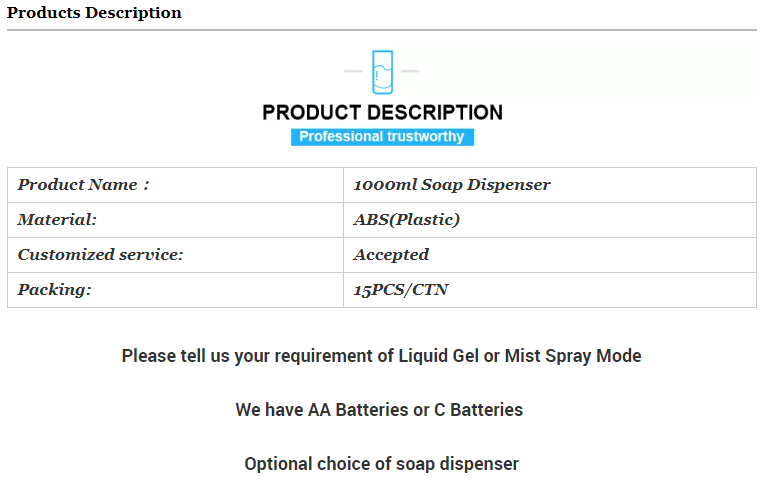
Task: Click the Products Description heading
Action: pos(94,13)
